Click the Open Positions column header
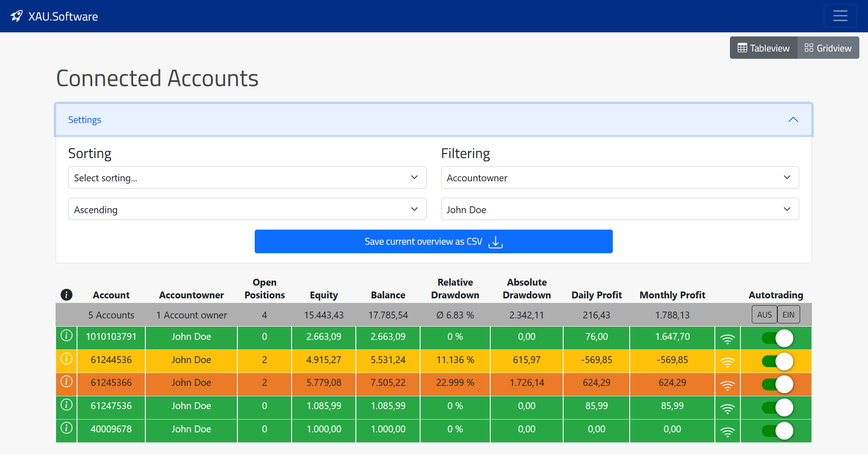The image size is (868, 456). pyautogui.click(x=264, y=288)
